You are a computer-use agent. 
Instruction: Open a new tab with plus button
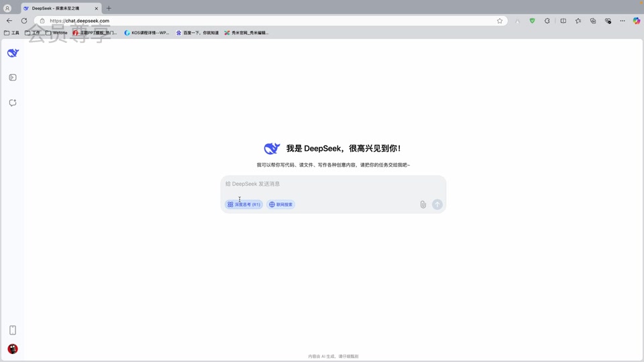tap(109, 8)
